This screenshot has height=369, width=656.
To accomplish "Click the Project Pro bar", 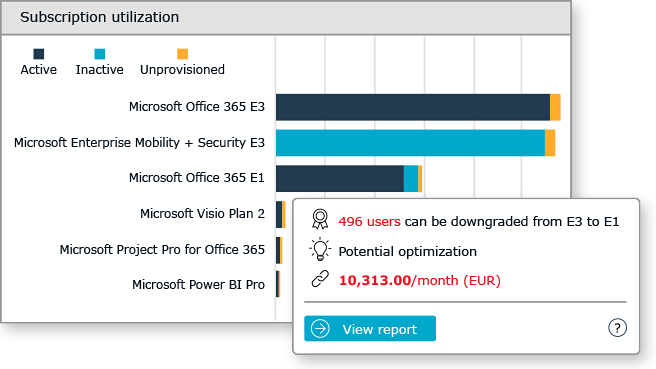I will pyautogui.click(x=279, y=250).
